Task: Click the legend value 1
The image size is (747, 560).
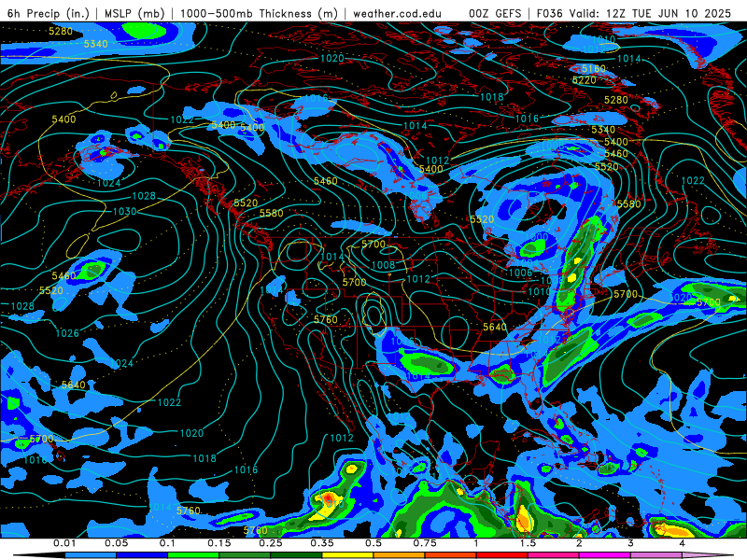Action: 476,543
